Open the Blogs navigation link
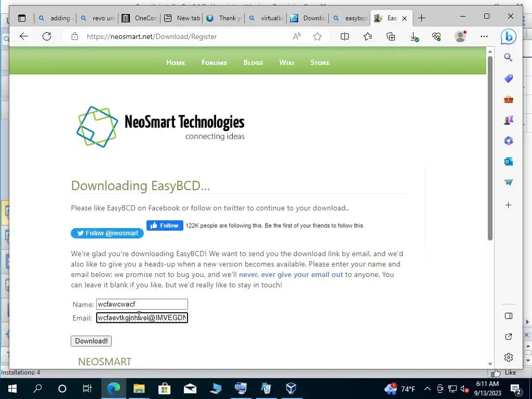Screen dimensions: 532x399 [253, 62]
